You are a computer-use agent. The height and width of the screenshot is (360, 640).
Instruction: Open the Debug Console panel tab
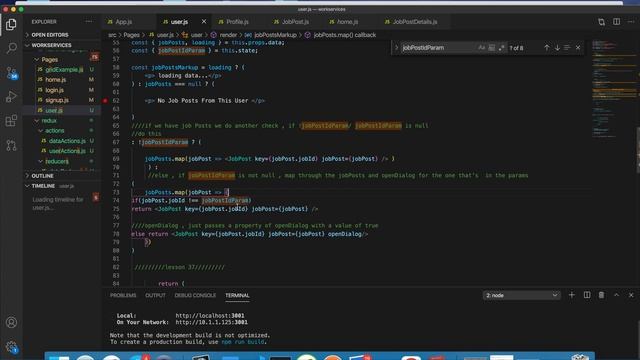click(195, 295)
